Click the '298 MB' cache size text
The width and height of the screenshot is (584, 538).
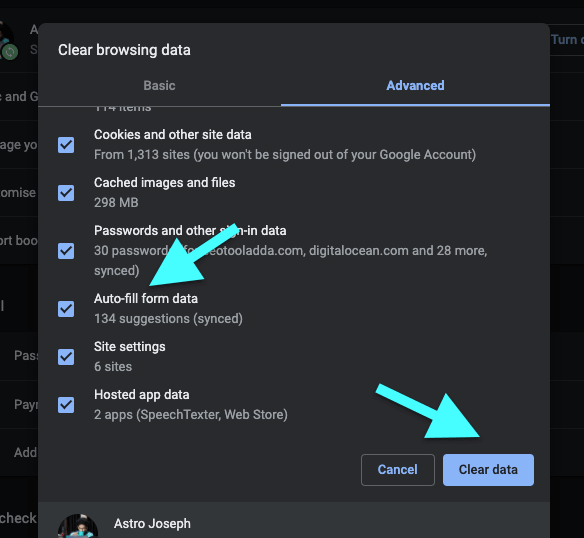(116, 202)
